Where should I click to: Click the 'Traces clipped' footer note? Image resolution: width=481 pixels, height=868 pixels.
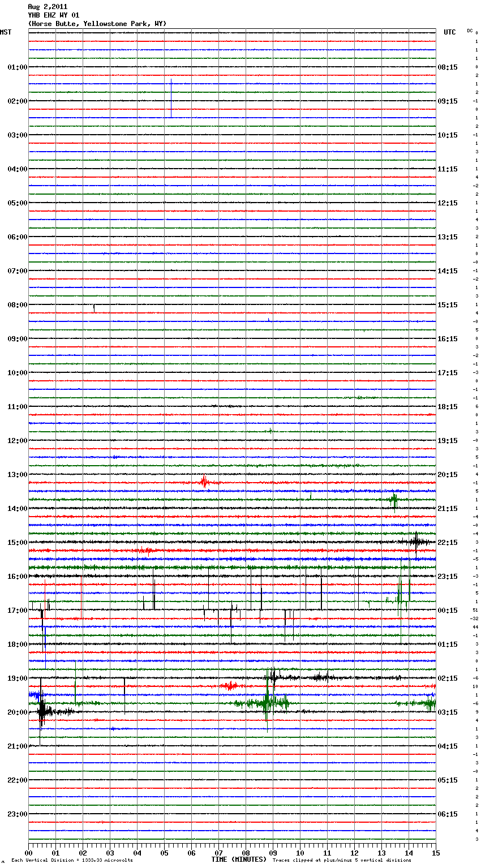[x=342, y=861]
